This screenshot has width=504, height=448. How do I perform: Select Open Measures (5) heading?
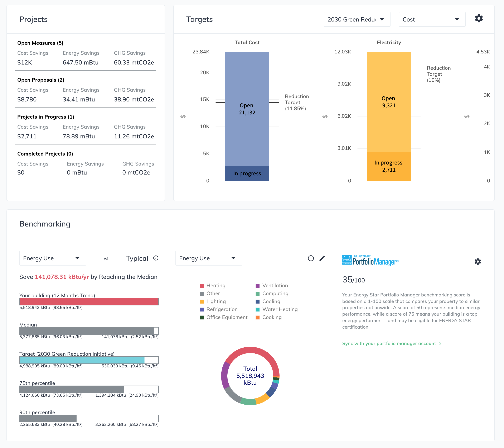coord(40,43)
